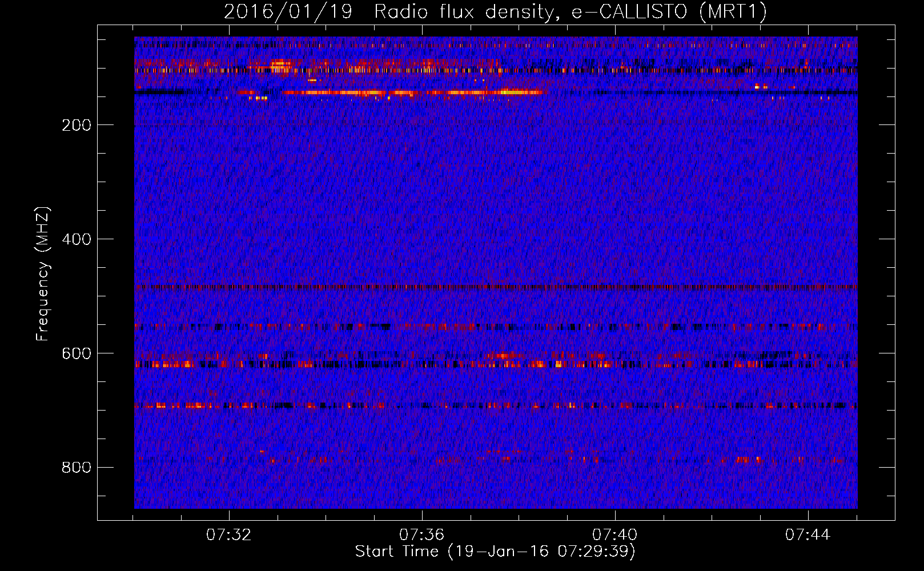
Task: Click the 07:36 time tick label
Action: pos(421,535)
